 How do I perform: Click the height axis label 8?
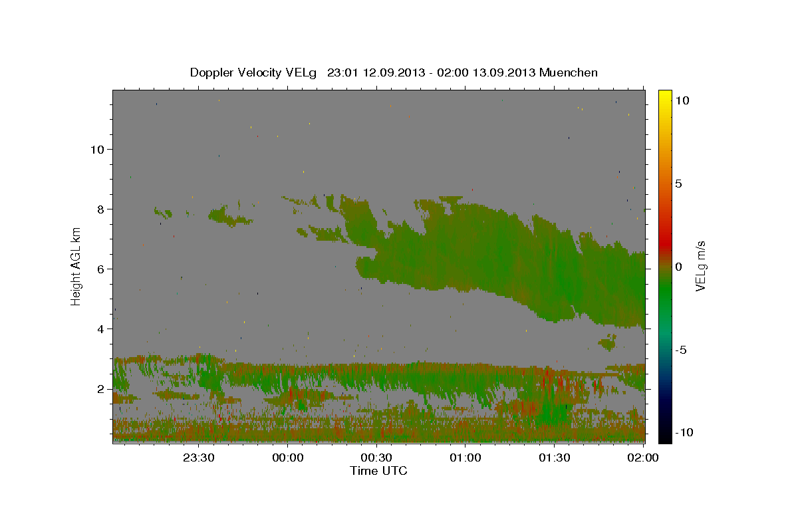click(x=101, y=209)
